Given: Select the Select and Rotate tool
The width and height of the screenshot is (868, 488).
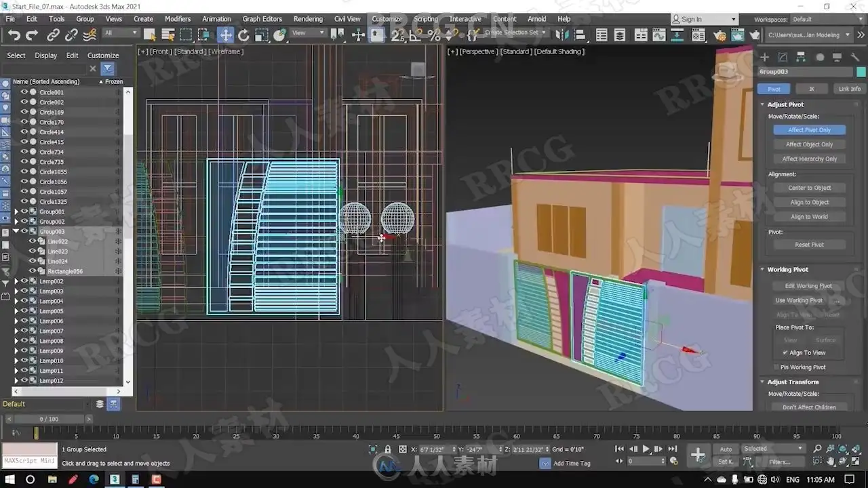Looking at the screenshot, I should click(x=243, y=35).
